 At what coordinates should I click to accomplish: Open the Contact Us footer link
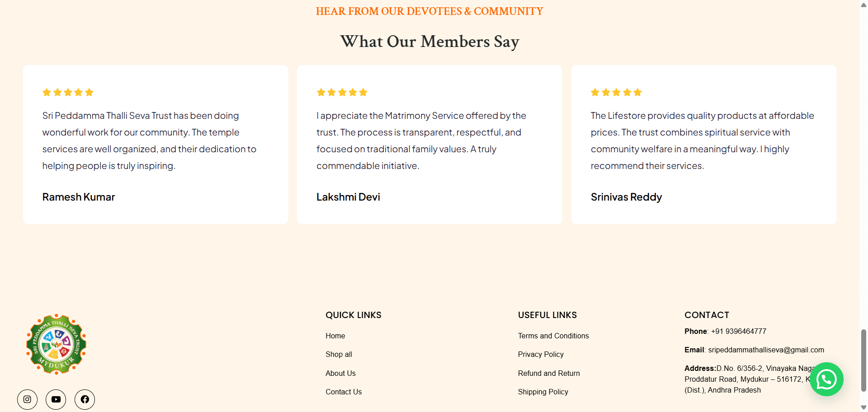coord(344,392)
